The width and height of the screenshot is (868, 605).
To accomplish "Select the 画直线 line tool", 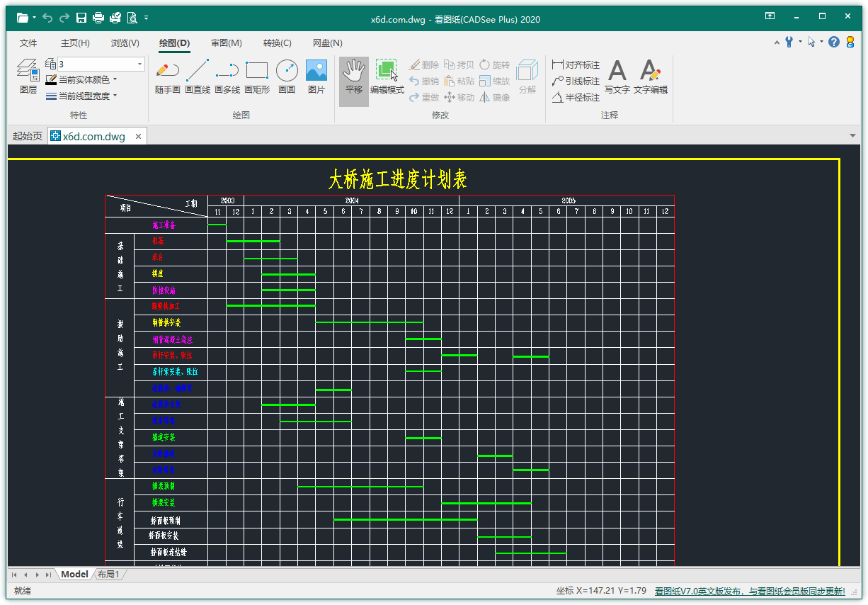I will 198,77.
